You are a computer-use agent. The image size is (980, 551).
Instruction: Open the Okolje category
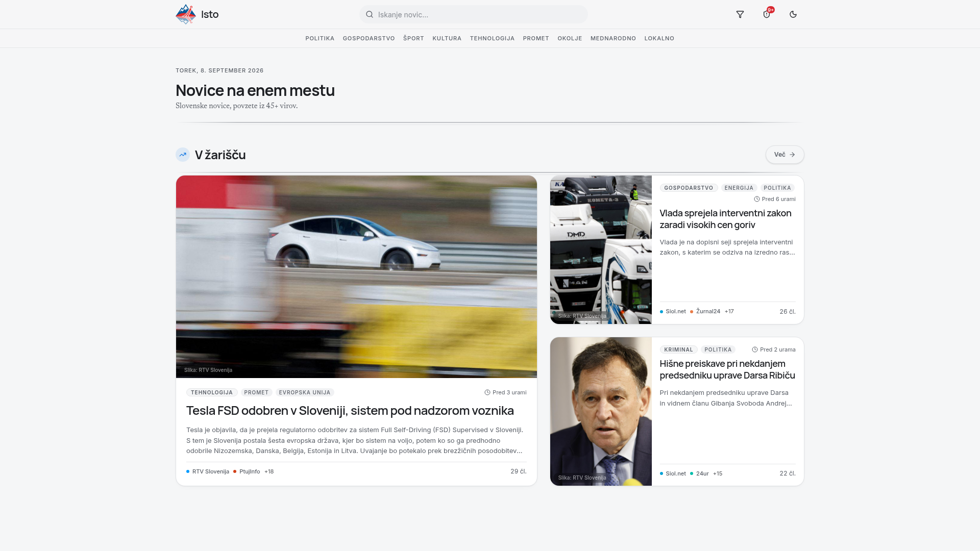(570, 38)
